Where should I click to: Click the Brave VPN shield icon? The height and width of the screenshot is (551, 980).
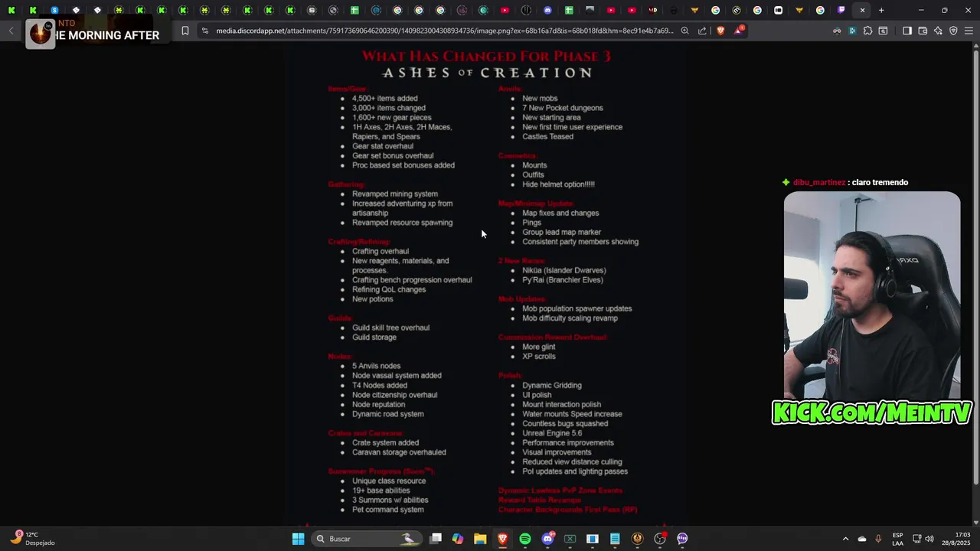[x=953, y=31]
